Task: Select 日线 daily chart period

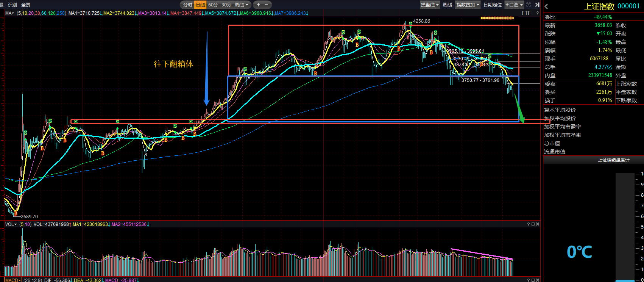Action: click(200, 5)
